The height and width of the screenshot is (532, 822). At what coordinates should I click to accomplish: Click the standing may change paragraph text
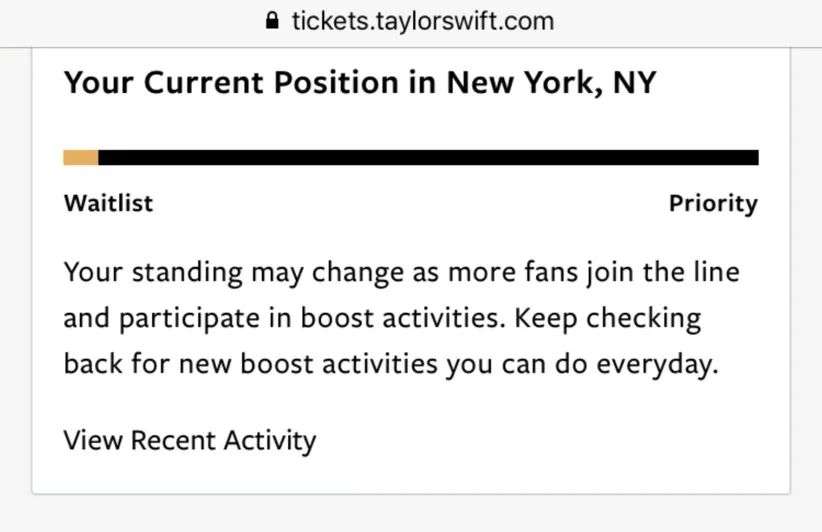402,318
